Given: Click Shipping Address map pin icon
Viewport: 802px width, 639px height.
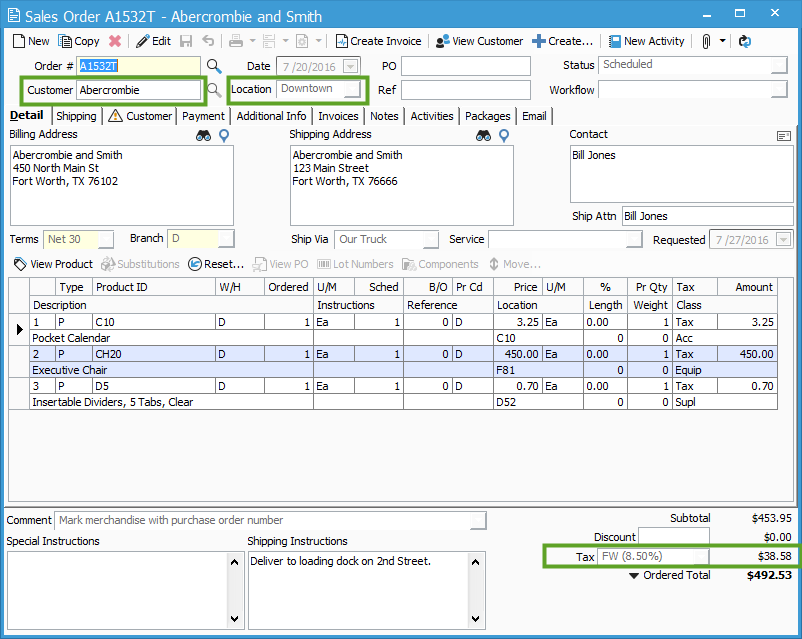Looking at the screenshot, I should click(x=504, y=136).
